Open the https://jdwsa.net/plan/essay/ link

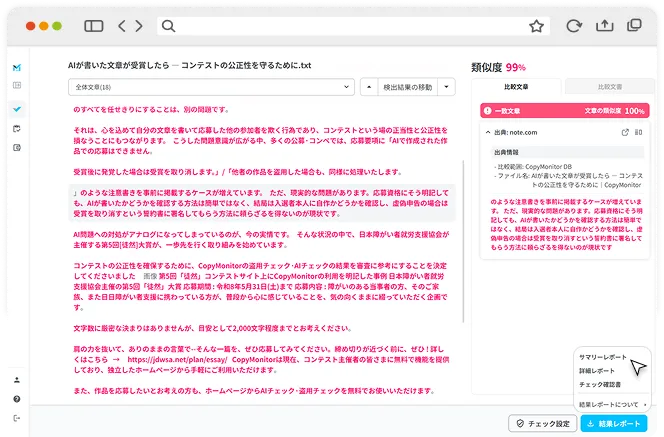tap(177, 360)
